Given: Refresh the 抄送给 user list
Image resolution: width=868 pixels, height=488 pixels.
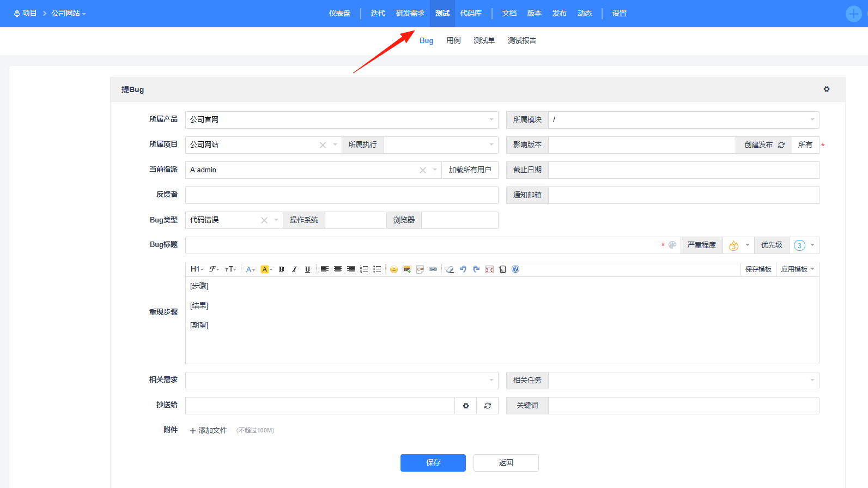Looking at the screenshot, I should (x=488, y=406).
